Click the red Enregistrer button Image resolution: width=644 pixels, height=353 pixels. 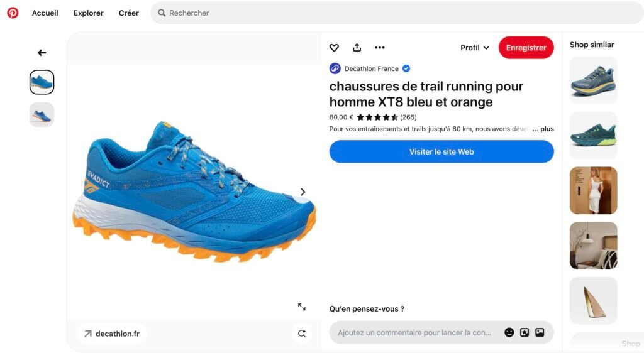tap(526, 48)
